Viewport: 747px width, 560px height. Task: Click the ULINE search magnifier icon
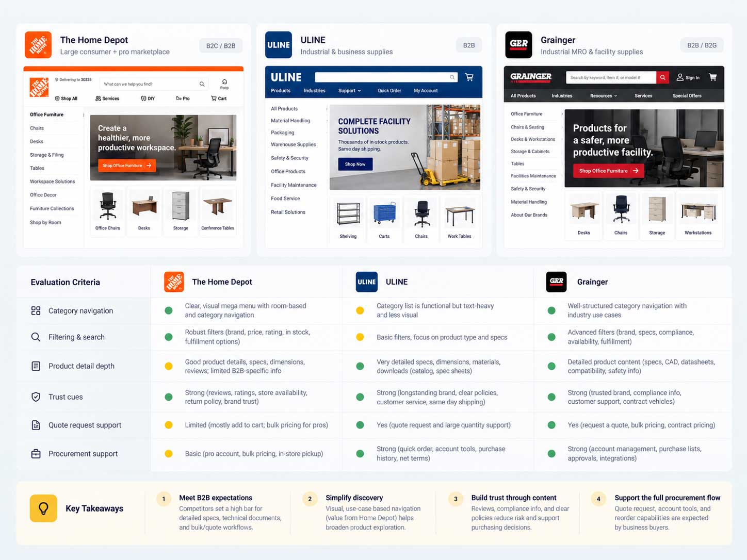[452, 77]
